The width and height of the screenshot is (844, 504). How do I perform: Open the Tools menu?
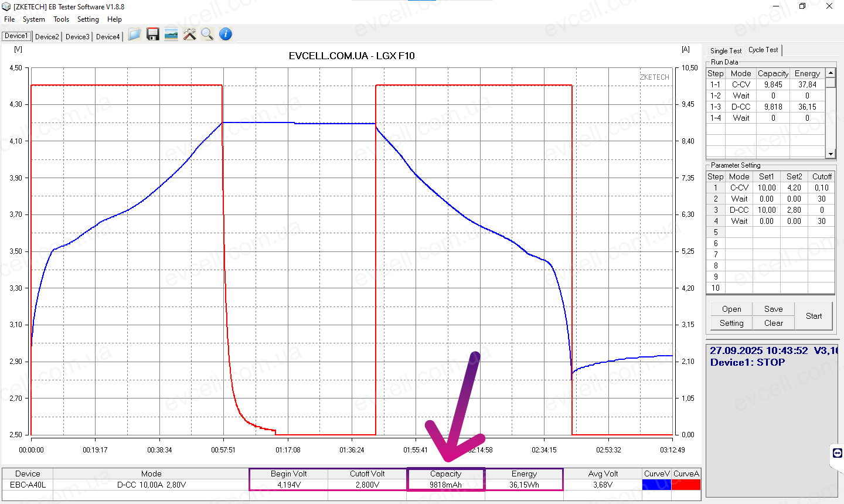62,19
